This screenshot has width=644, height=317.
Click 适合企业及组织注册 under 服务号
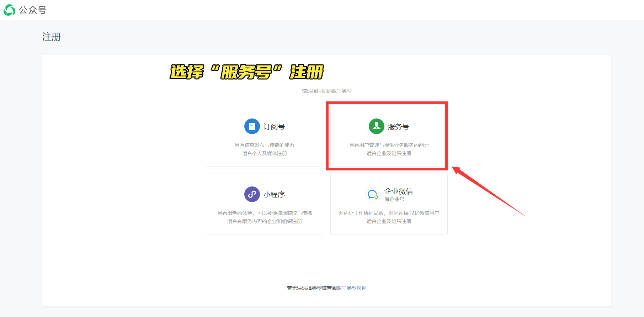pyautogui.click(x=389, y=153)
